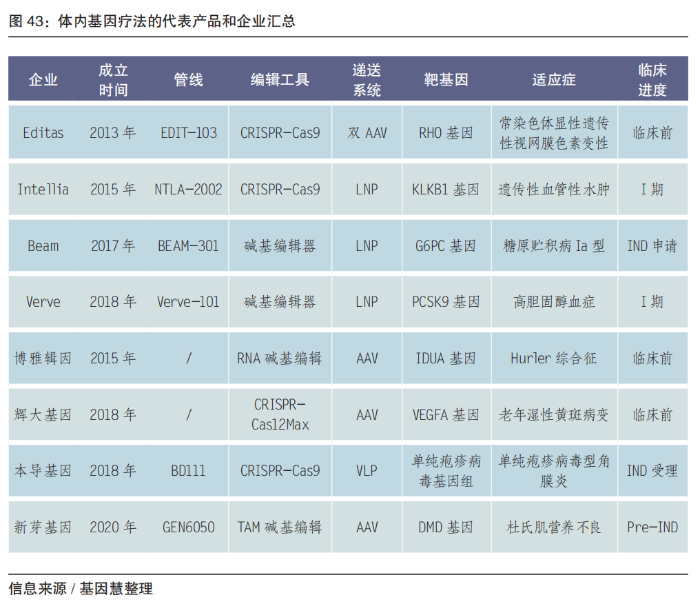Select the 递送系统 header cell
The image size is (700, 604).
(367, 80)
